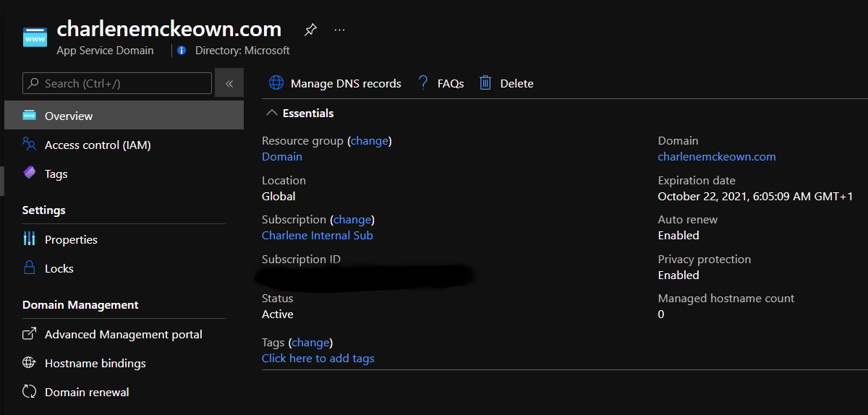The height and width of the screenshot is (415, 868).
Task: Open the Overview menu item
Action: (x=124, y=116)
